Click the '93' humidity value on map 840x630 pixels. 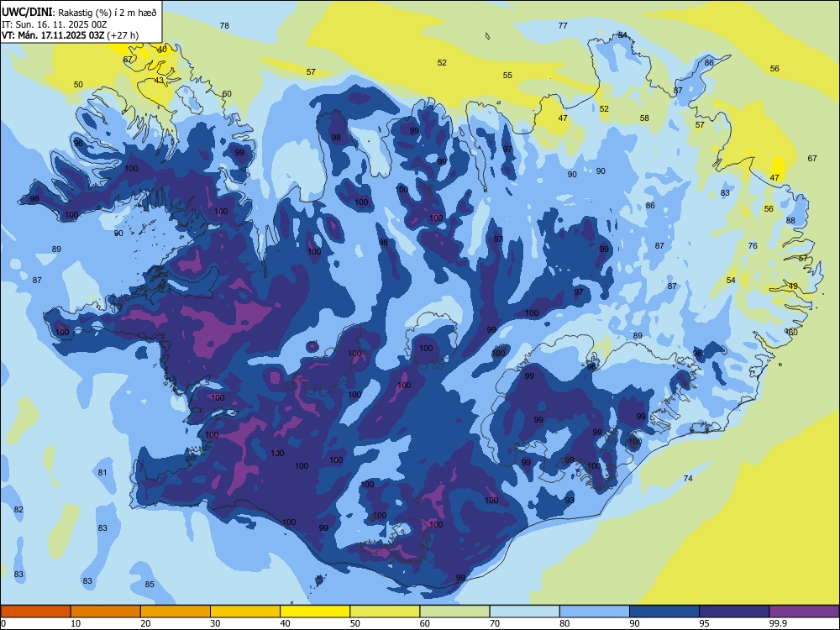click(x=570, y=501)
